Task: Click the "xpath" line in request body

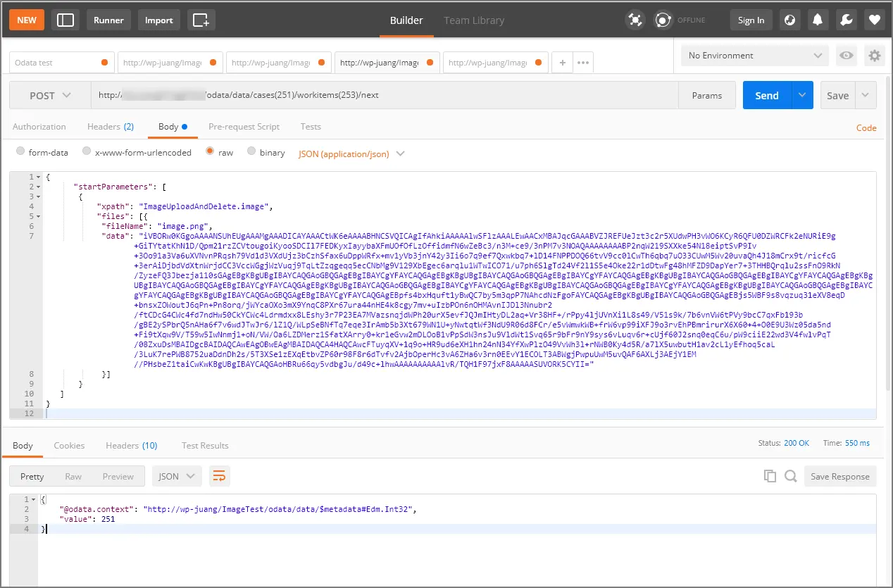Action: point(184,206)
